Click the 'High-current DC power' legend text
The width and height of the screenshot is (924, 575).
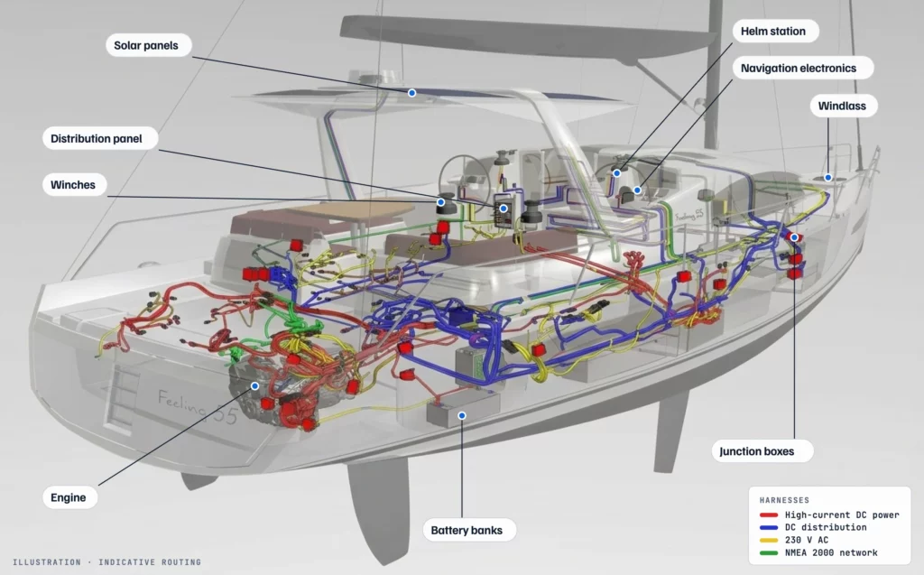pos(842,515)
